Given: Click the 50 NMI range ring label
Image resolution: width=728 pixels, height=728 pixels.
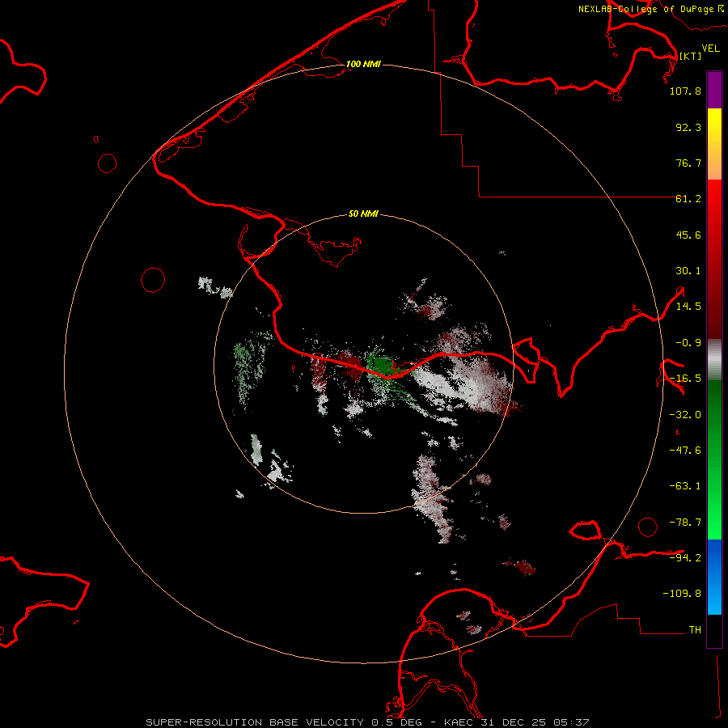Looking at the screenshot, I should [x=363, y=214].
